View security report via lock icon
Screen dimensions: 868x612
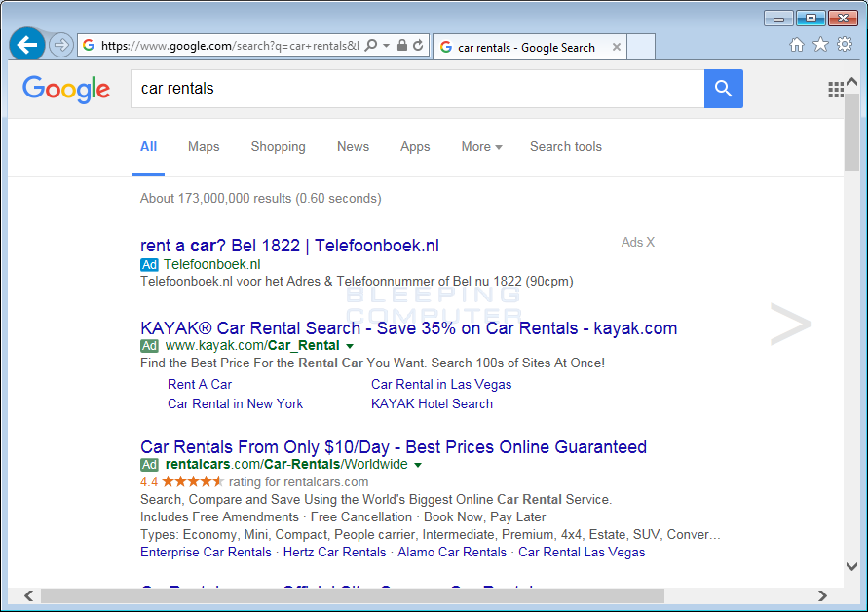(x=402, y=46)
